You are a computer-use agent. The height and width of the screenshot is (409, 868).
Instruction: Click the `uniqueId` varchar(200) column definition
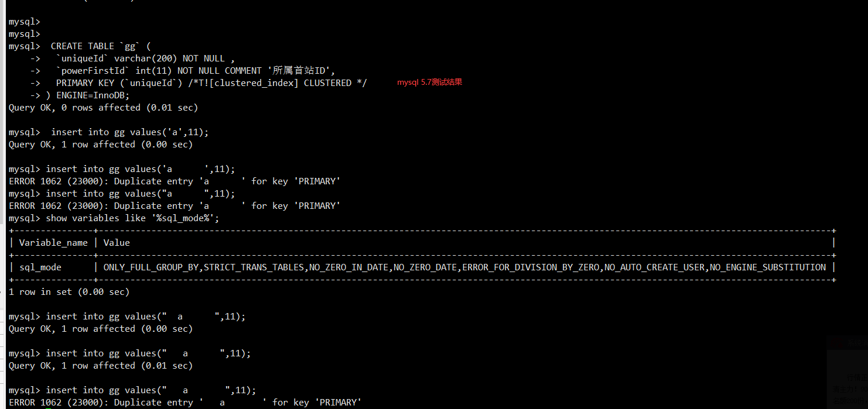pos(145,59)
